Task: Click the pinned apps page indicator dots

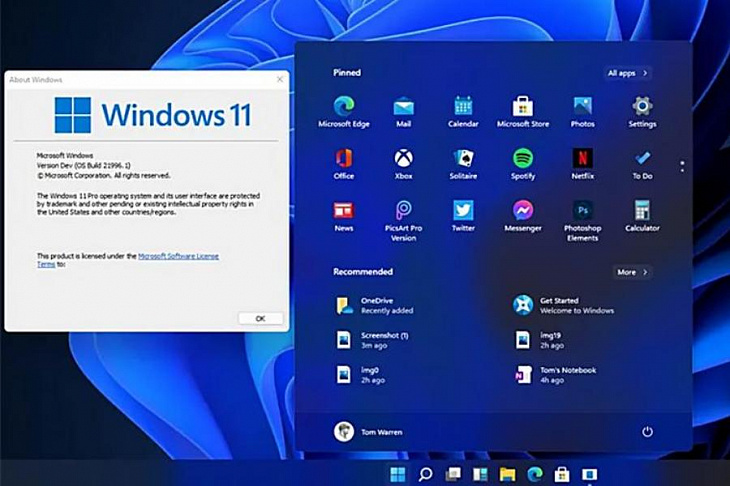Action: click(x=682, y=167)
